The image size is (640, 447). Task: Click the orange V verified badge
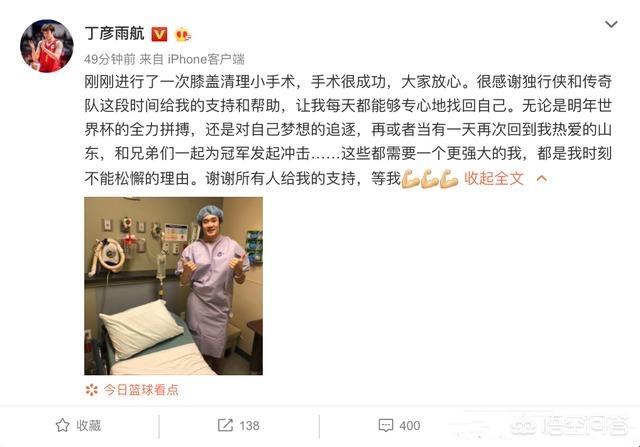coord(160,34)
